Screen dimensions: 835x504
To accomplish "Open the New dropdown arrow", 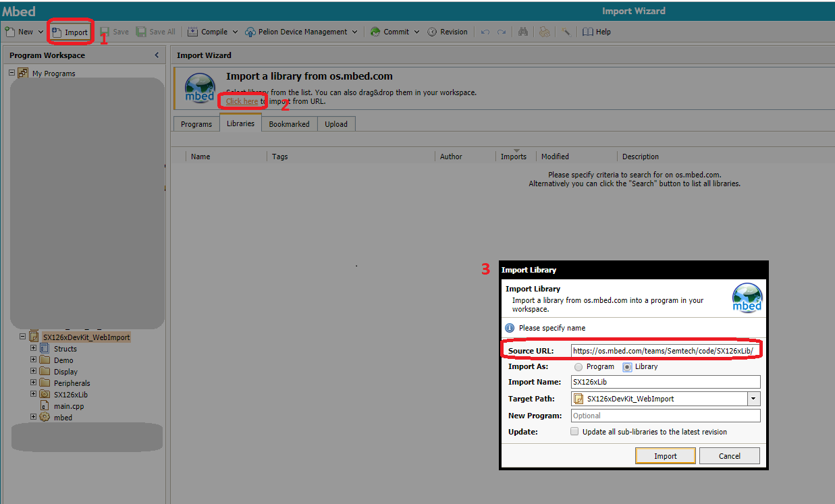I will click(41, 32).
